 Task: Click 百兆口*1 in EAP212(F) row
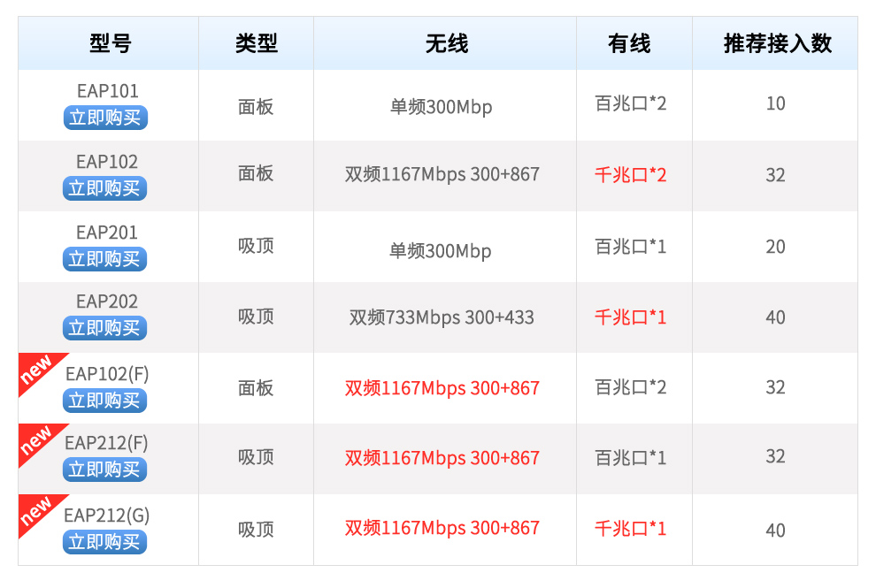pyautogui.click(x=630, y=458)
